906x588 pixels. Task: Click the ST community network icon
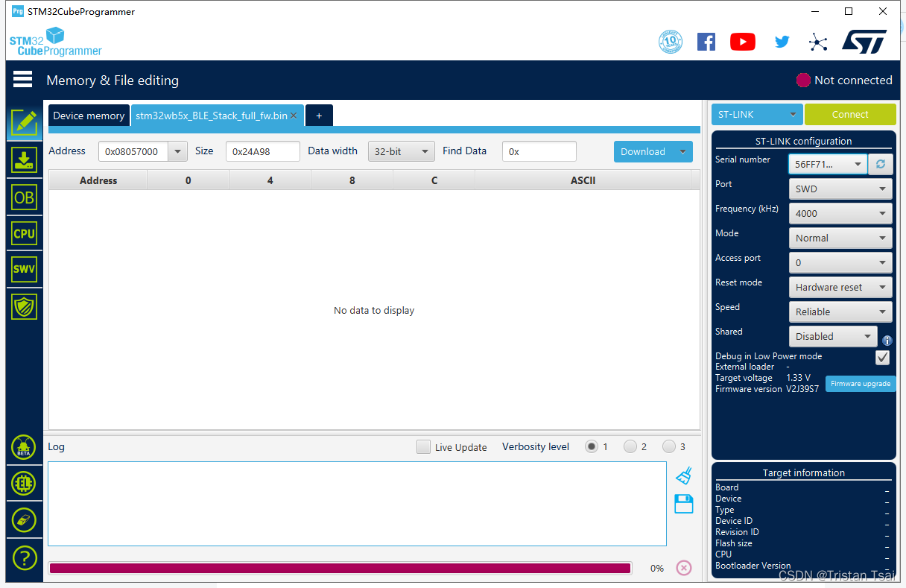point(818,42)
